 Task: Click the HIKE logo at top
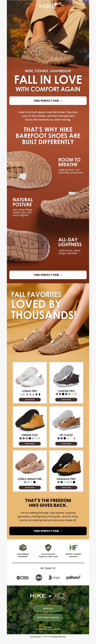[48, 6]
